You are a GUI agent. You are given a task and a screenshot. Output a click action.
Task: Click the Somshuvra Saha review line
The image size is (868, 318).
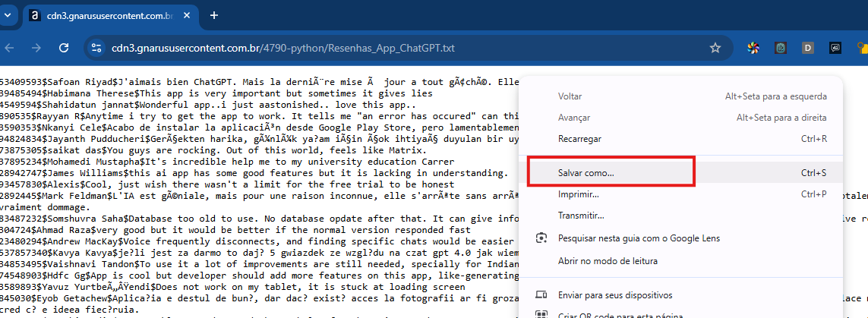click(259, 219)
